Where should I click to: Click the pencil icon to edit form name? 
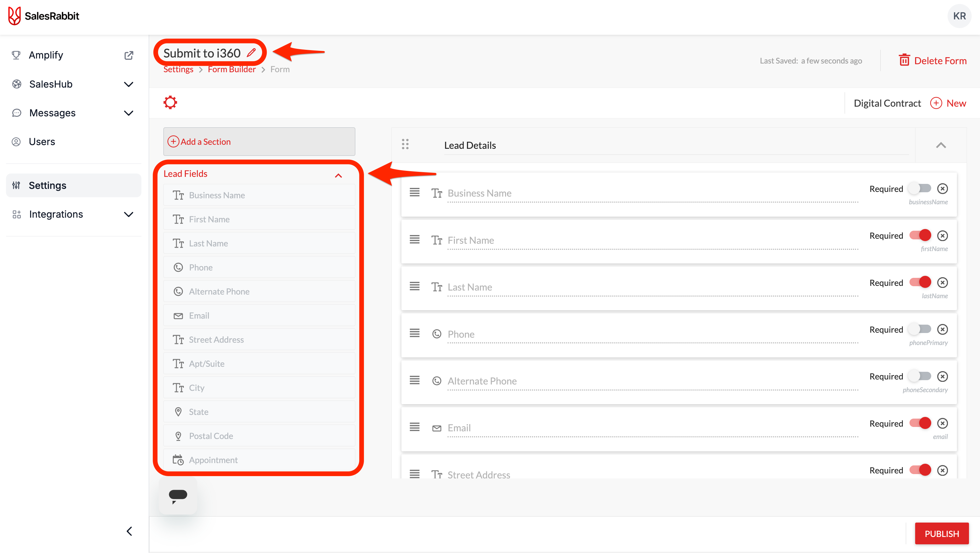coord(251,53)
